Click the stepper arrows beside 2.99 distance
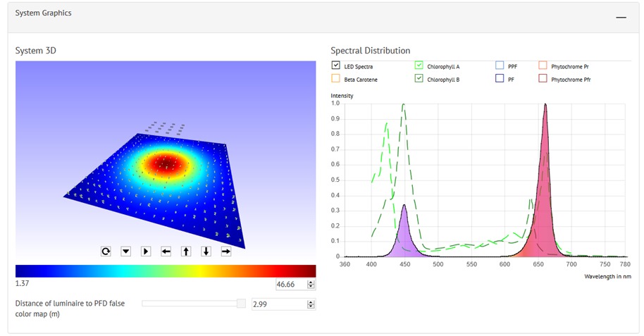Viewport: 644px width, 336px height. pos(310,304)
